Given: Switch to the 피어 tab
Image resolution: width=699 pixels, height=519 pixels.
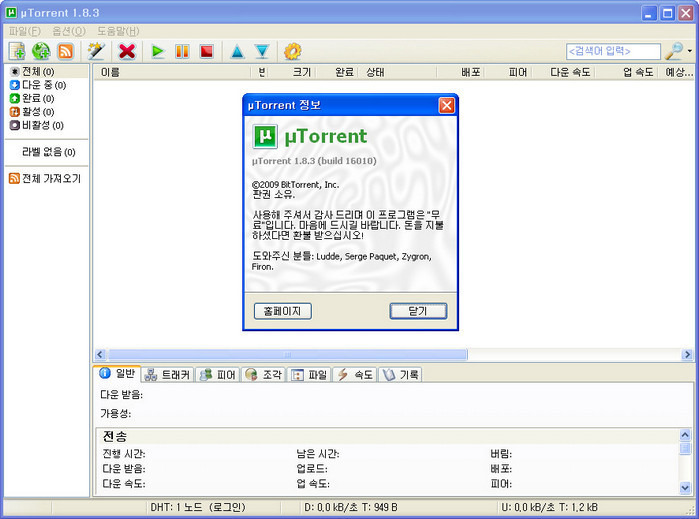Looking at the screenshot, I should pyautogui.click(x=218, y=375).
